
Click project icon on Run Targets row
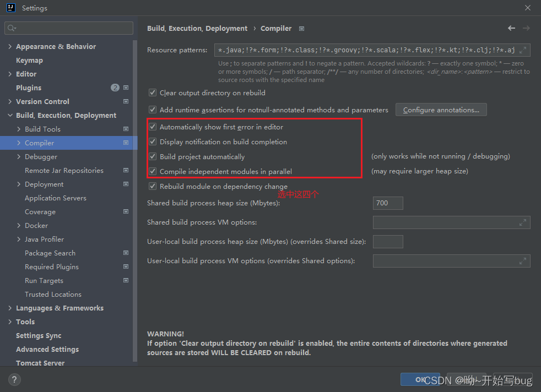126,281
